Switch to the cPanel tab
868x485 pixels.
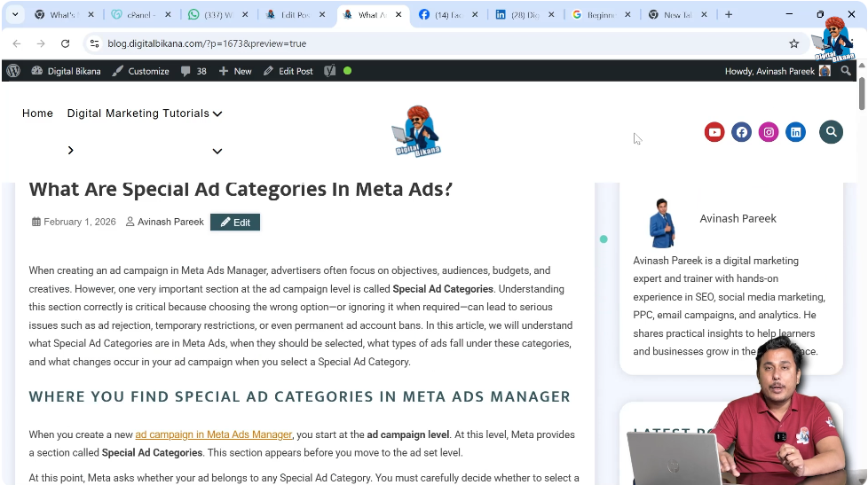(x=141, y=15)
